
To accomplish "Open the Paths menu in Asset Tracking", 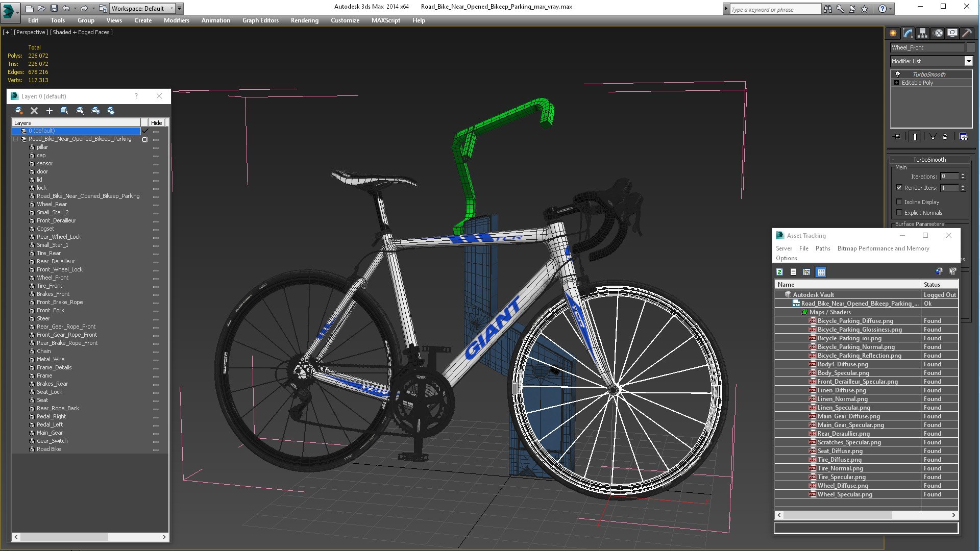I will tap(823, 248).
